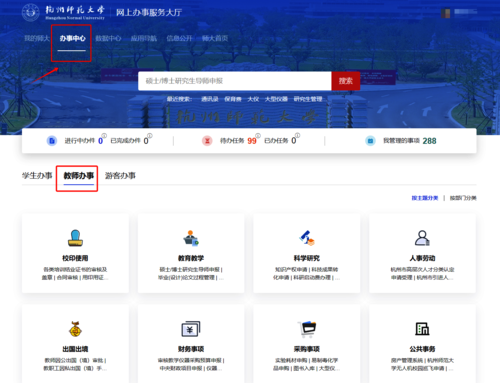Click the 采购事项 card title

click(307, 349)
